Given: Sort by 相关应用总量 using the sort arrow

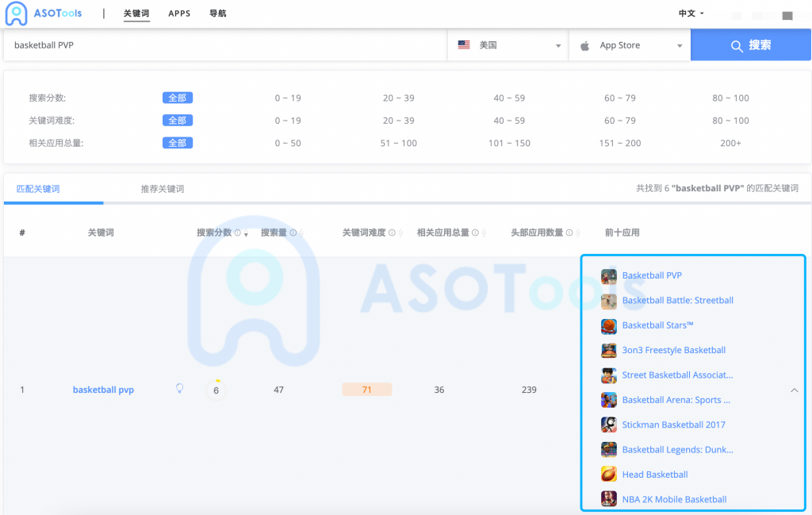Looking at the screenshot, I should click(484, 233).
